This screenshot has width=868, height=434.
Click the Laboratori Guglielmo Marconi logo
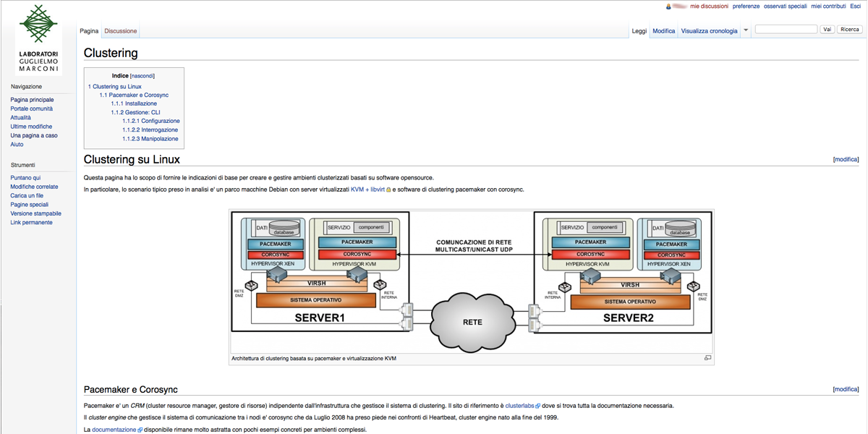(39, 39)
